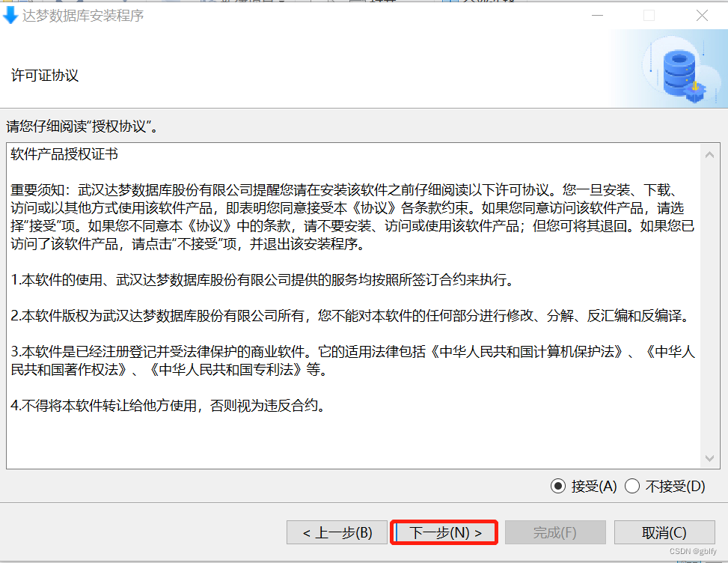Click clause 1 about 签订合约 in agreement text

point(262,280)
